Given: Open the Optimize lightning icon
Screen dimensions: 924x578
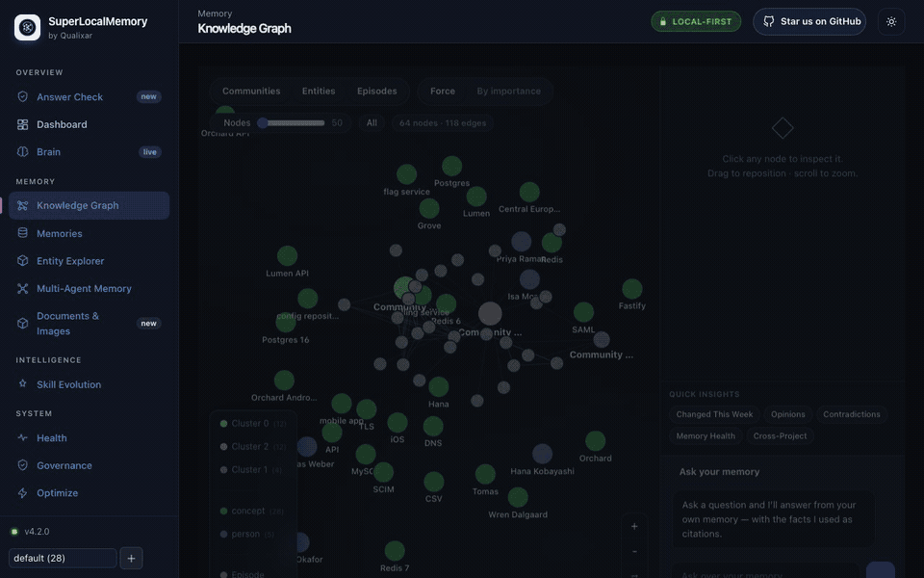Looking at the screenshot, I should click(22, 493).
